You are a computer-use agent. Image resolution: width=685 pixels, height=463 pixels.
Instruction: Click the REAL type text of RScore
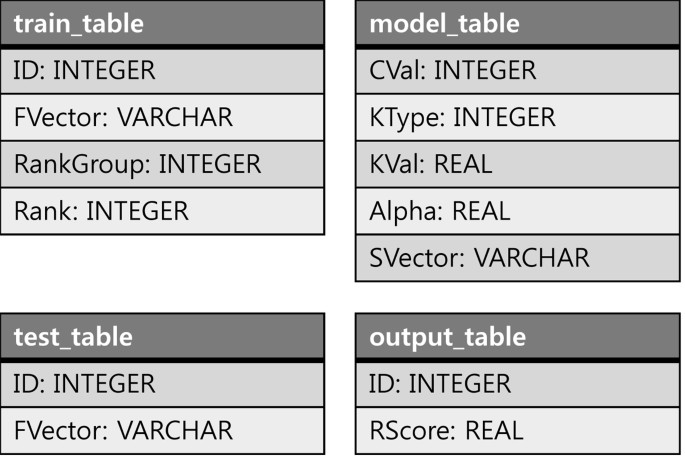click(494, 431)
